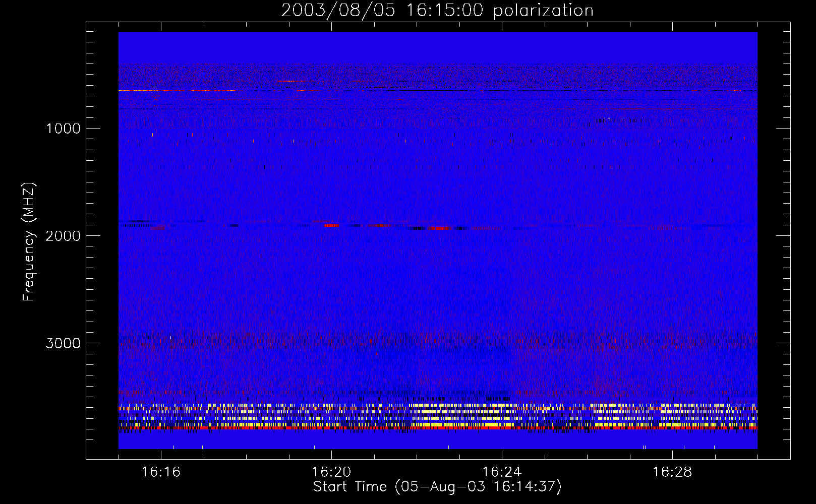Click the "Frequency (MHZ)" axis label
Viewport: 816px width, 504px height.
point(29,242)
